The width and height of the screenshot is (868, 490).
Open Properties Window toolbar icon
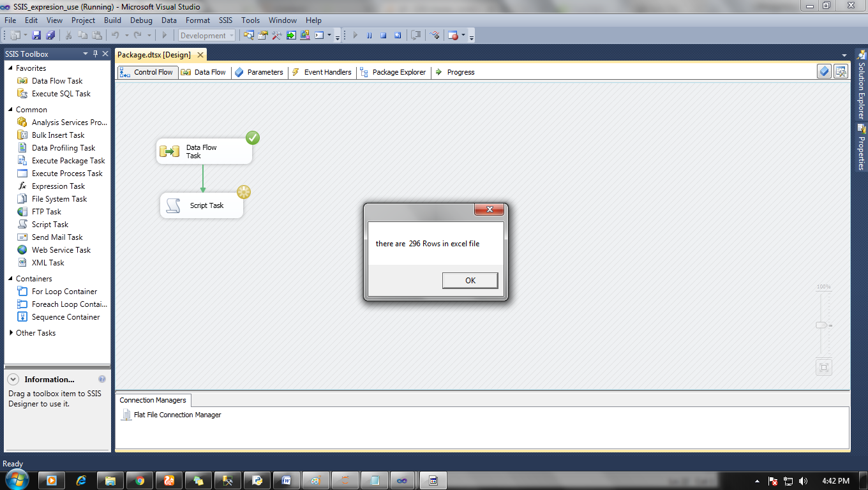pos(262,35)
